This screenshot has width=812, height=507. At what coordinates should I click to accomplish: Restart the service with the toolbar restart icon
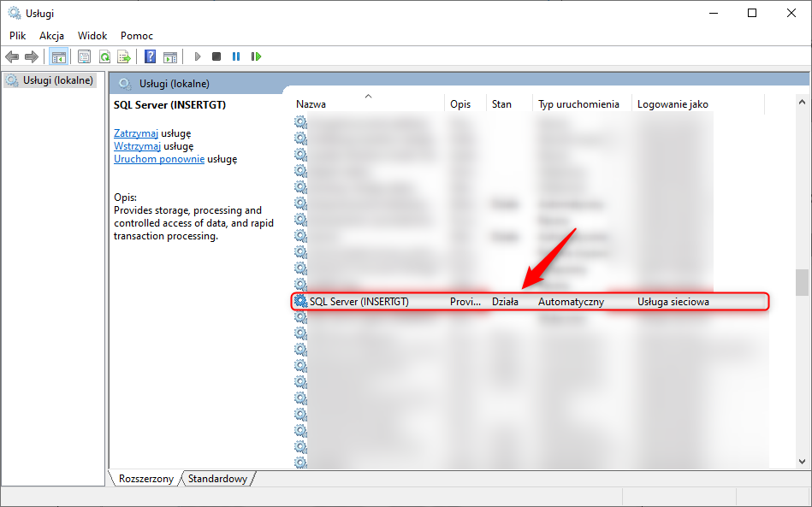click(x=257, y=56)
